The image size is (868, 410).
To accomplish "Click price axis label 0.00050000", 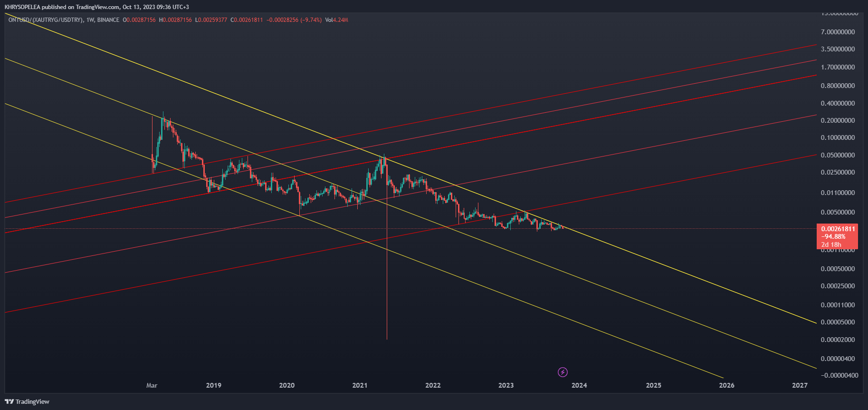I will pos(838,269).
